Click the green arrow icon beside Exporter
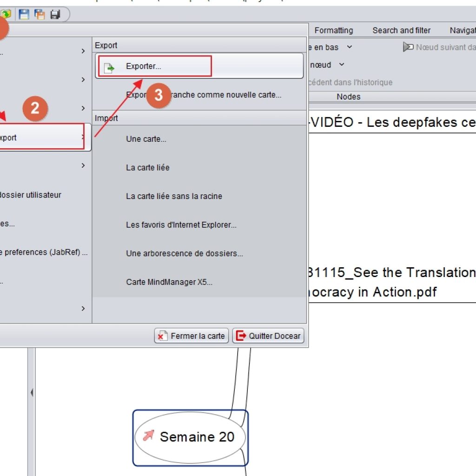The height and width of the screenshot is (476, 476). 109,67
